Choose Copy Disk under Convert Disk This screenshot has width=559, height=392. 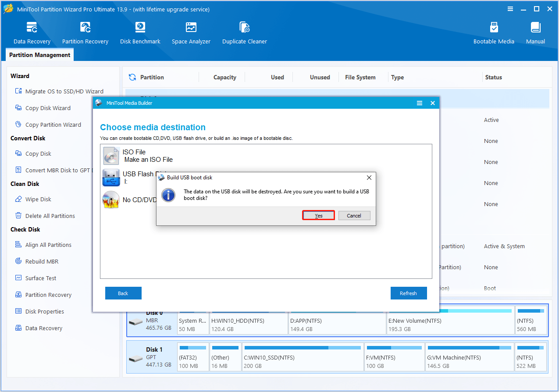(33, 153)
